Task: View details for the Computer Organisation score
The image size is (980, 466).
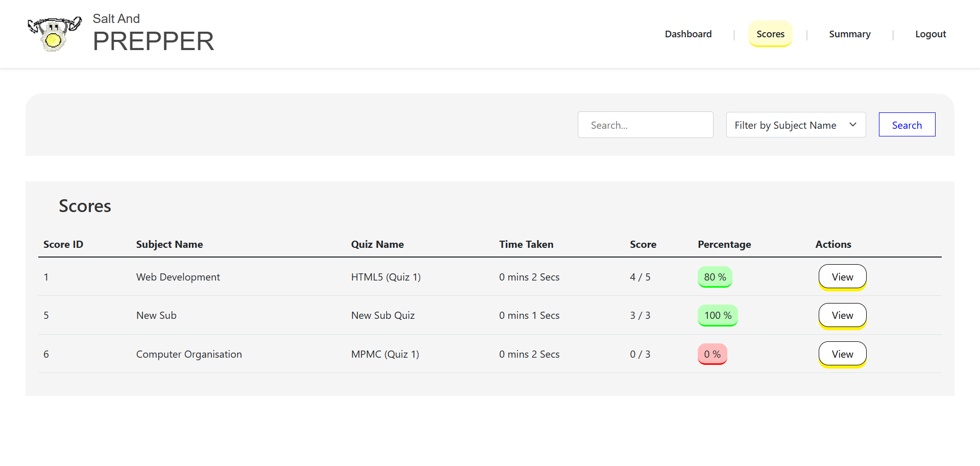Action: coord(842,354)
